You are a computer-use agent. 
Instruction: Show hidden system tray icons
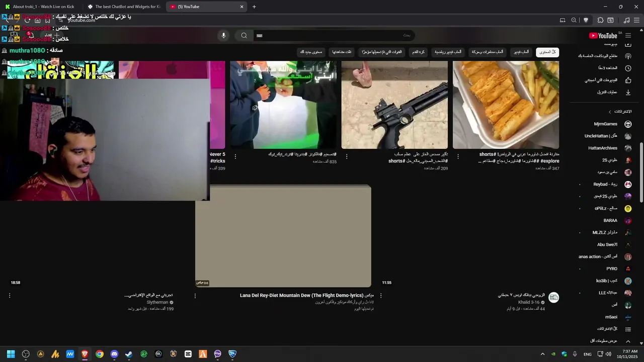click(542, 354)
